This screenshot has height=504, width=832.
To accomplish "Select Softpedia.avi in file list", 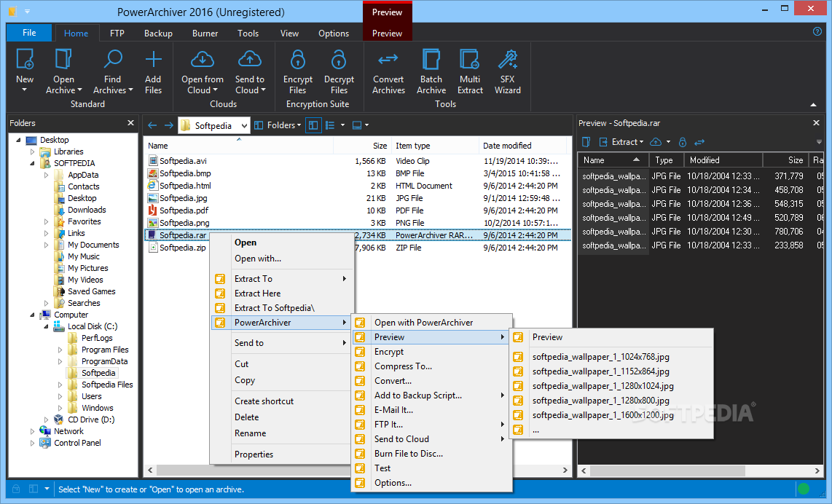I will point(183,161).
